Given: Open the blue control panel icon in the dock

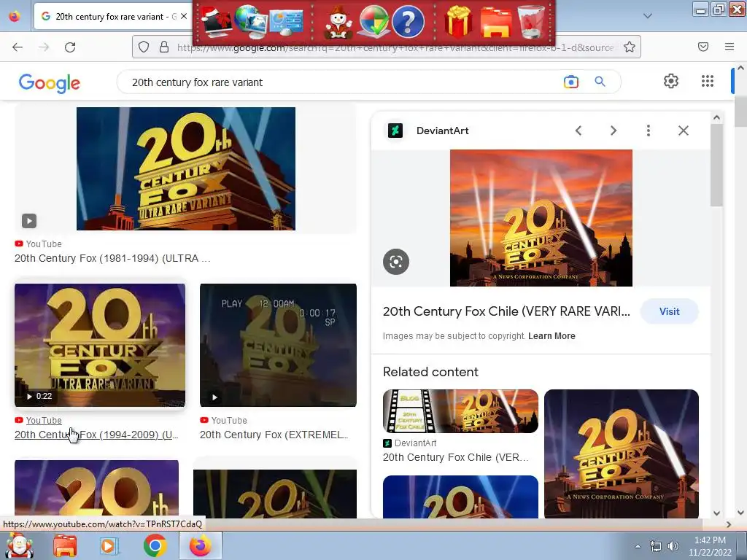Looking at the screenshot, I should click(286, 22).
